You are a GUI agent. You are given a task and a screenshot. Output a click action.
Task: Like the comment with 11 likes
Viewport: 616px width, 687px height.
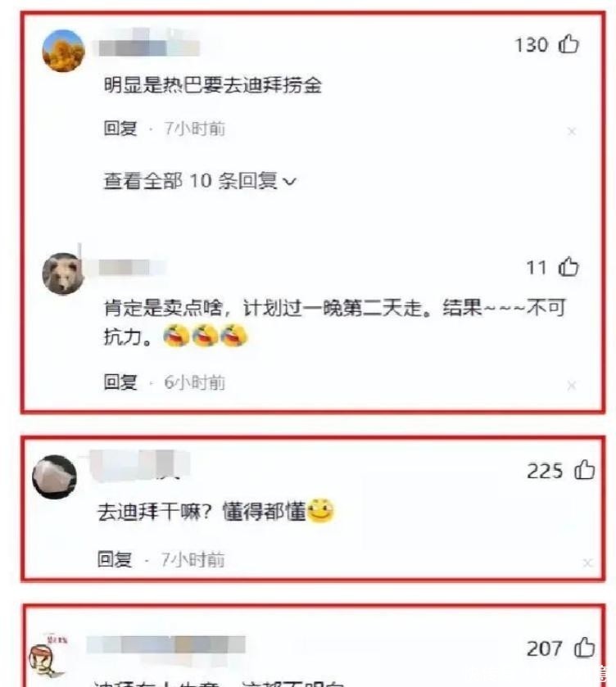pyautogui.click(x=568, y=266)
